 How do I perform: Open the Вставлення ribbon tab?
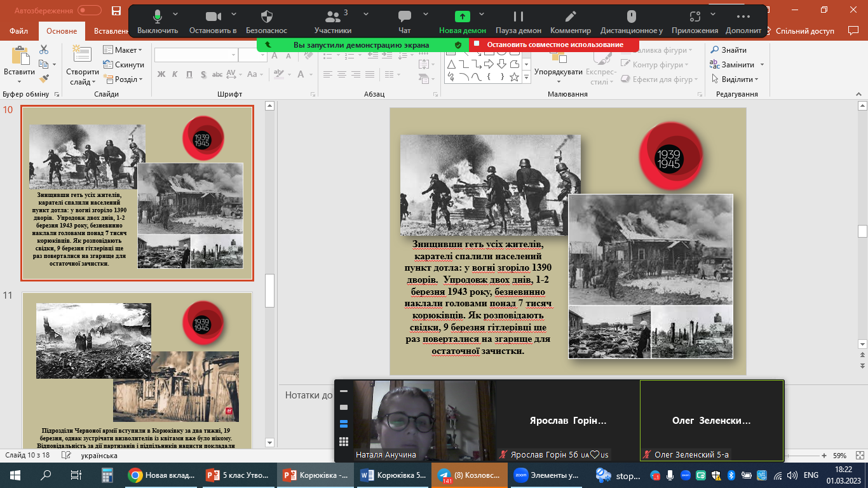112,30
